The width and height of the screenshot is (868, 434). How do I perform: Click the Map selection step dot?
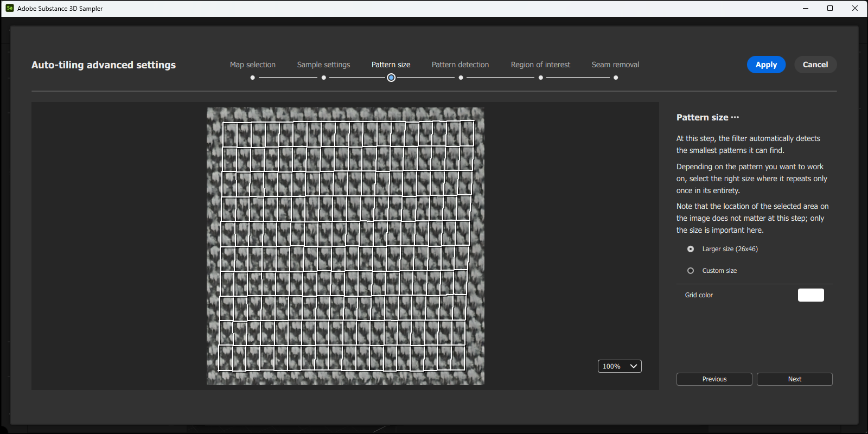(x=252, y=78)
